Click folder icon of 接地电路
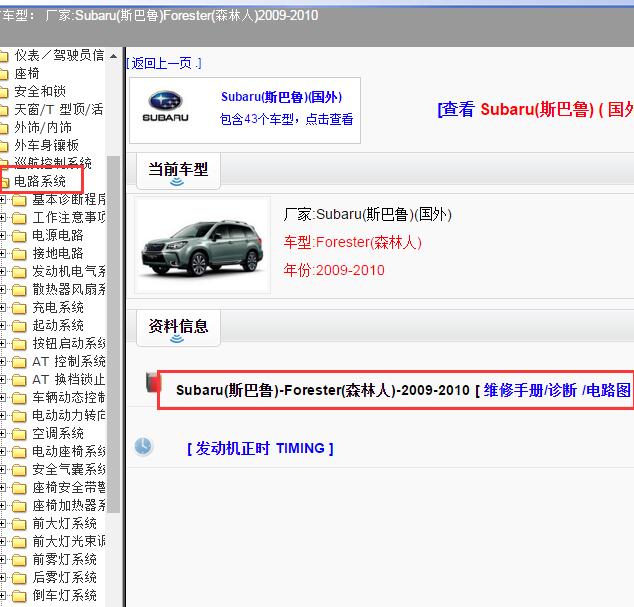Screen dimensions: 634x607 19,254
